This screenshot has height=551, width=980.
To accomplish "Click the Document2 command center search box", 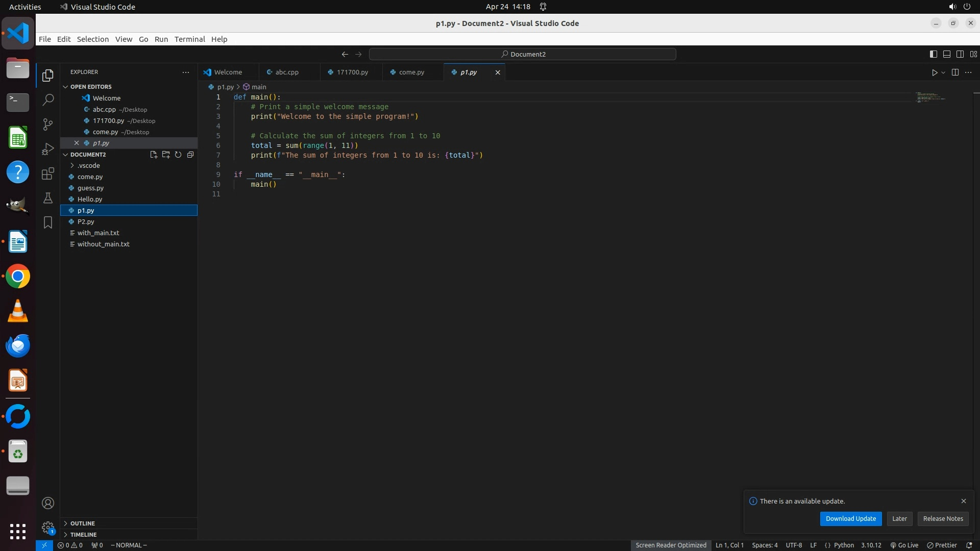I will [x=523, y=54].
